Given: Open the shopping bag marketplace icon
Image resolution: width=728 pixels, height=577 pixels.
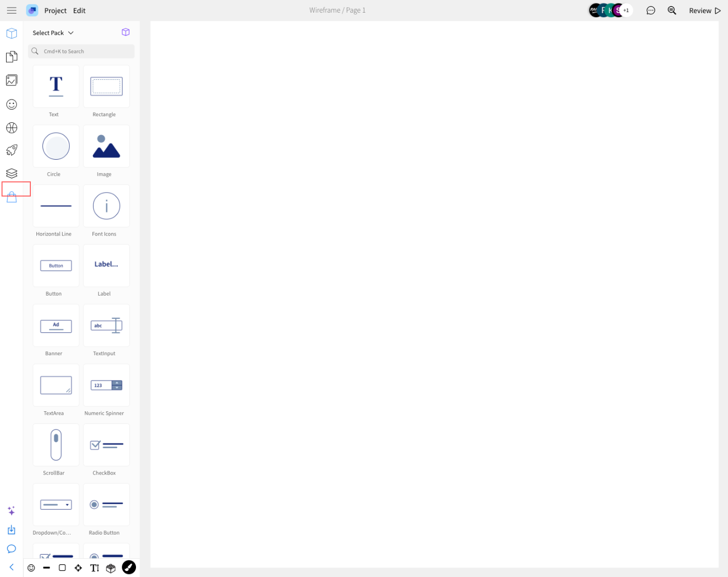Looking at the screenshot, I should click(12, 197).
